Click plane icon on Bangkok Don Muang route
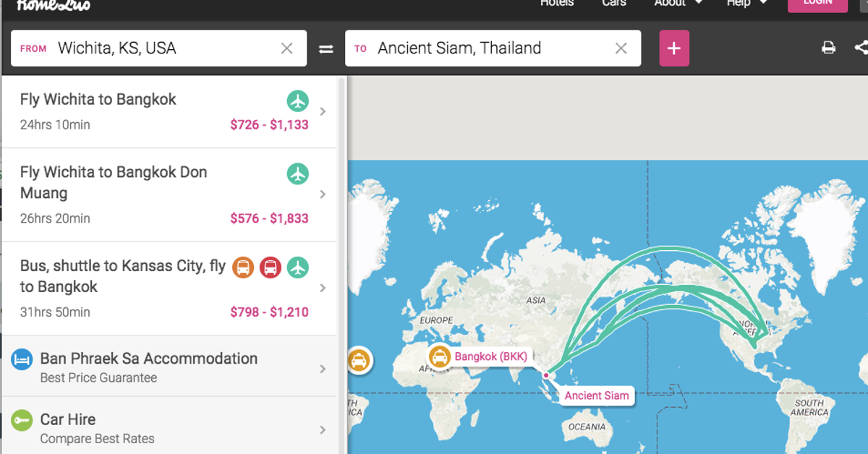868x454 pixels. coord(298,174)
